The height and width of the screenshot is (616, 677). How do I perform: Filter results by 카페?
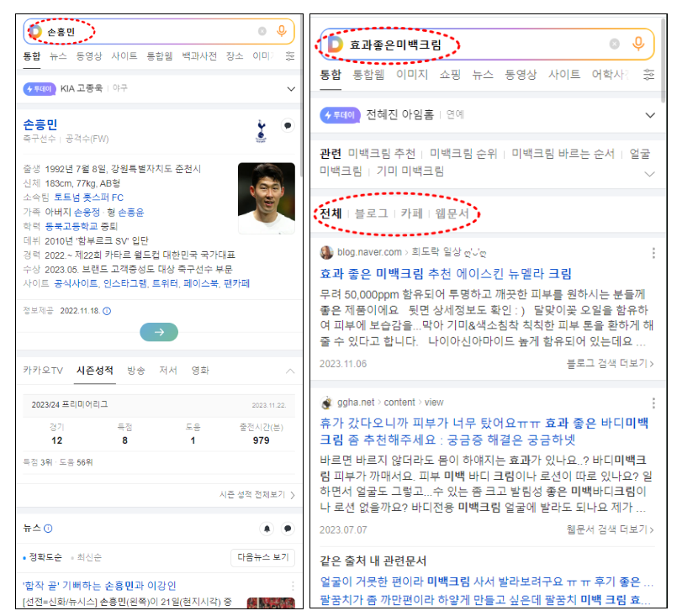411,213
